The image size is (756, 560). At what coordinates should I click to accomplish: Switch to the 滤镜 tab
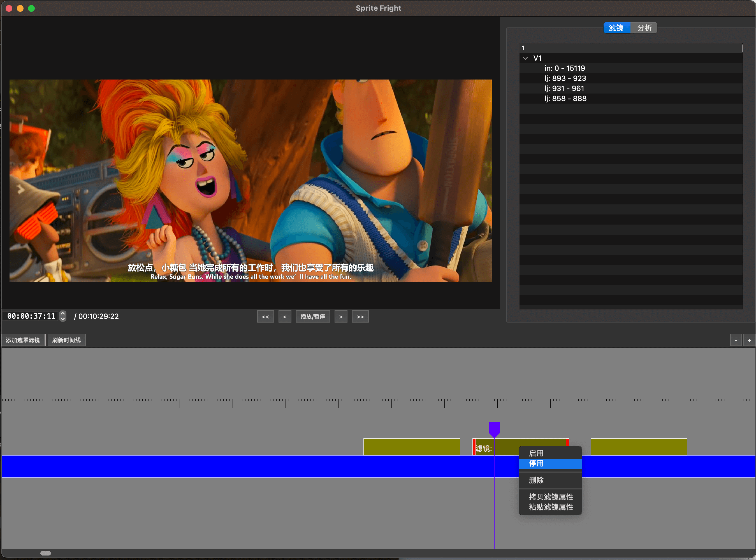616,28
